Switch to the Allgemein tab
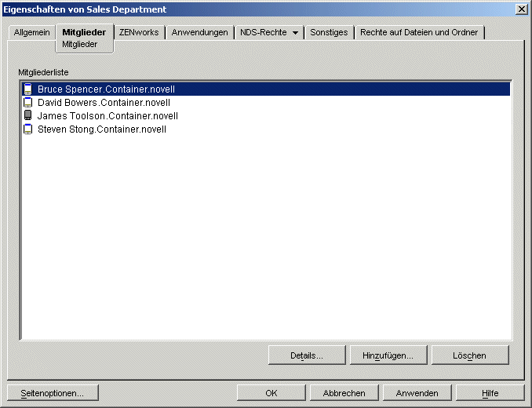The height and width of the screenshot is (408, 532). coord(32,32)
